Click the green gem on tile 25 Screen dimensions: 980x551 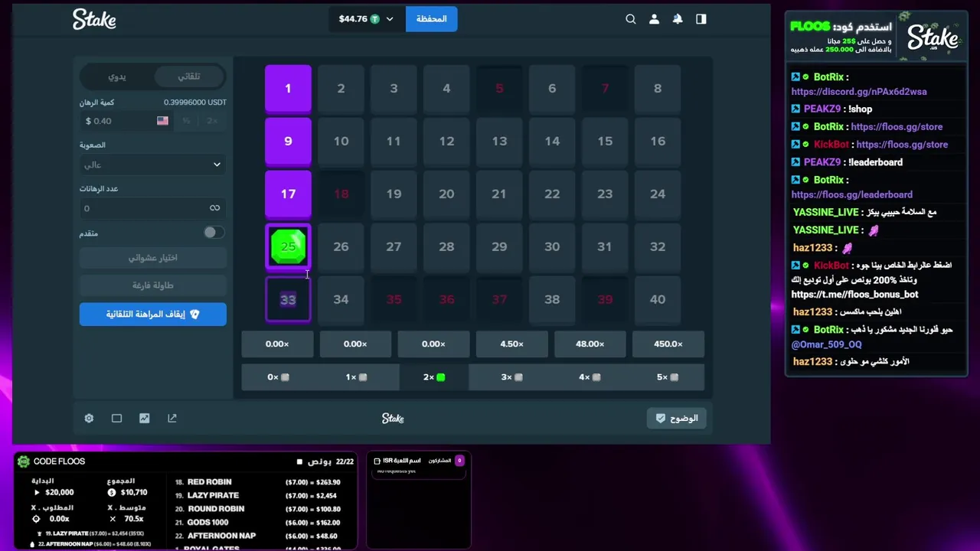tap(288, 246)
